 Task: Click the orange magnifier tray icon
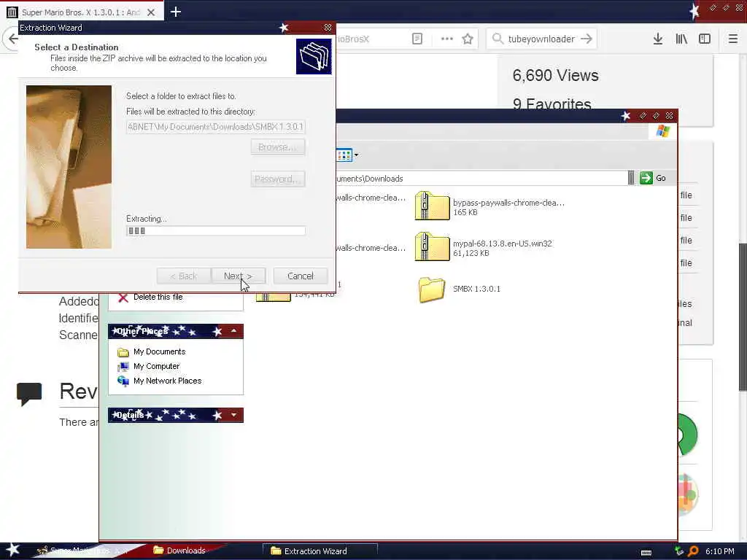tap(693, 551)
